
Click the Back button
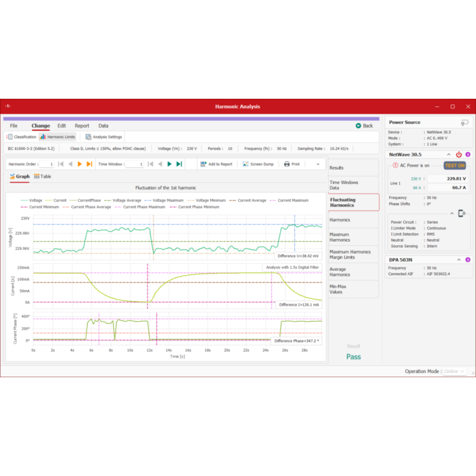(364, 126)
